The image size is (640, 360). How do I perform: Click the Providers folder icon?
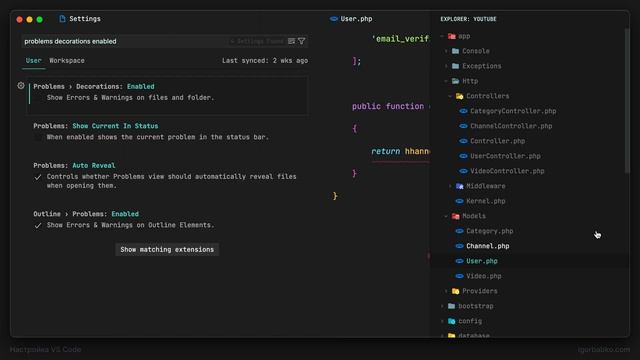coord(456,291)
